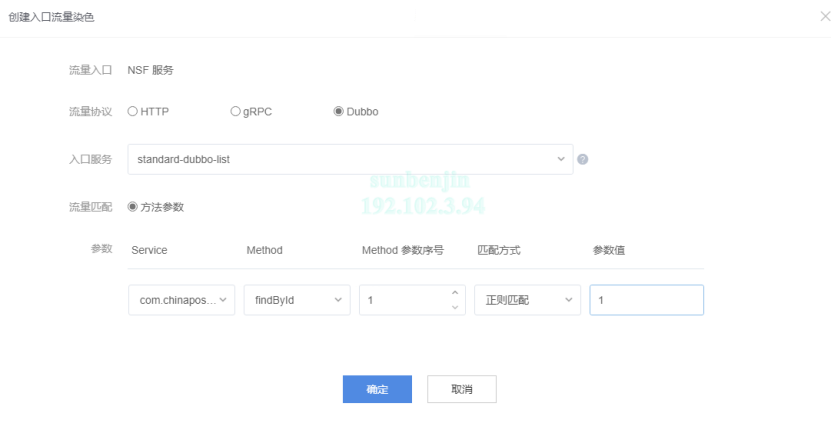Choose the gRPC protocol option
The width and height of the screenshot is (831, 430).
[235, 111]
